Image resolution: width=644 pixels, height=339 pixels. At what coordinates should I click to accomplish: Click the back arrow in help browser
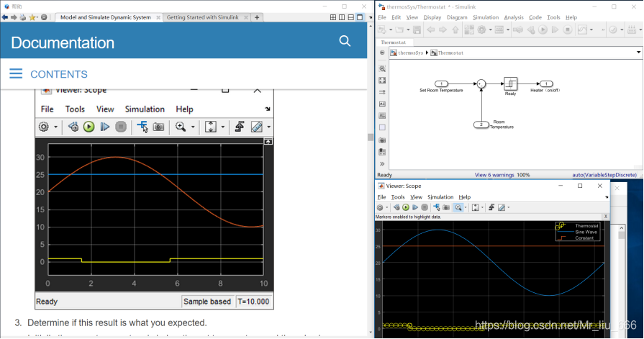(x=5, y=17)
